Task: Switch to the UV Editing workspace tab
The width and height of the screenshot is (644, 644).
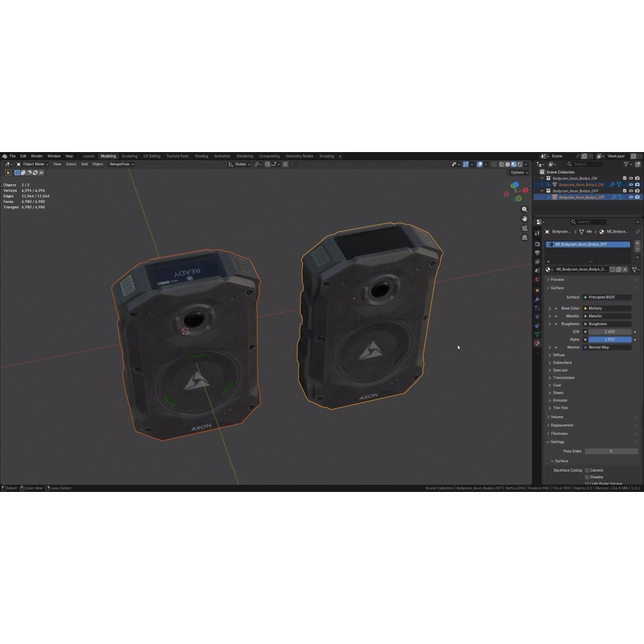Action: point(151,156)
